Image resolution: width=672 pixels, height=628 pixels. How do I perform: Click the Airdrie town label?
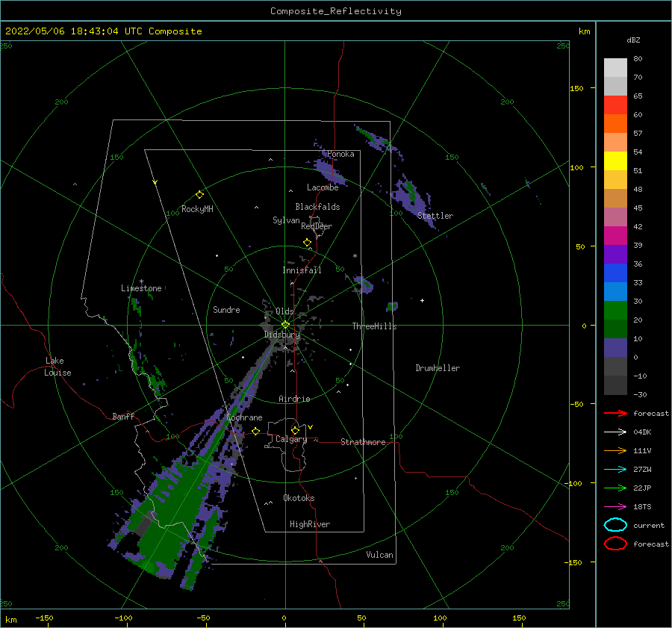pos(294,399)
